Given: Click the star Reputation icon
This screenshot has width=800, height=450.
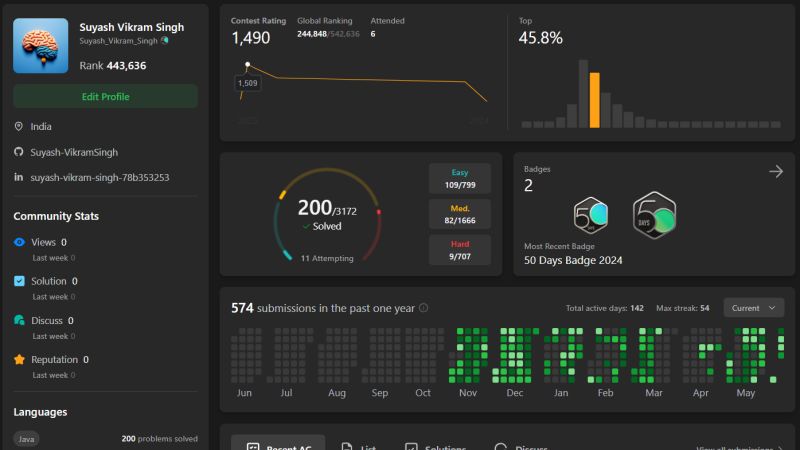Looking at the screenshot, I should (19, 359).
